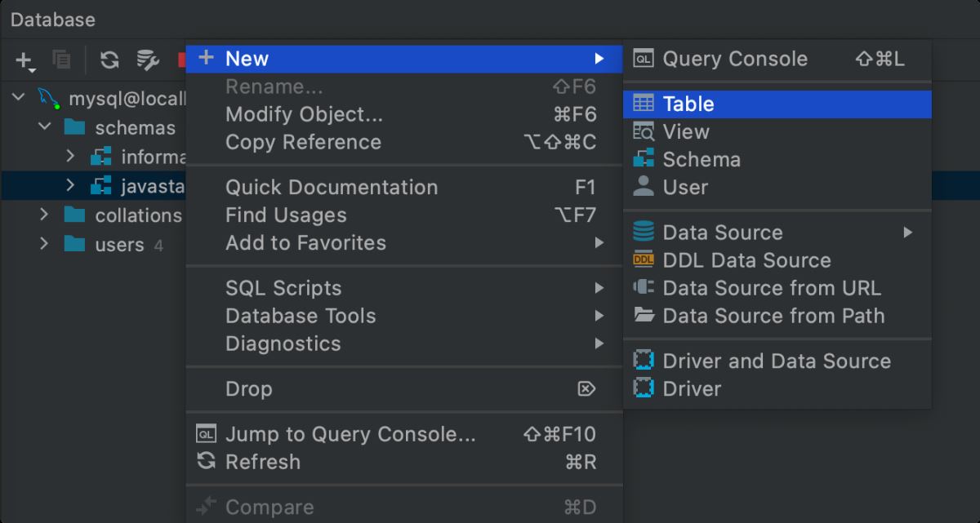Screen dimensions: 980x523
Task: Click the red stop icon in toolbar
Action: [x=181, y=60]
